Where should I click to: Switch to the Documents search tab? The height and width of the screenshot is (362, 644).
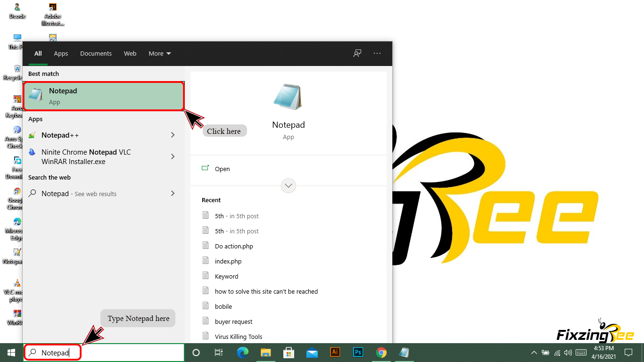96,53
